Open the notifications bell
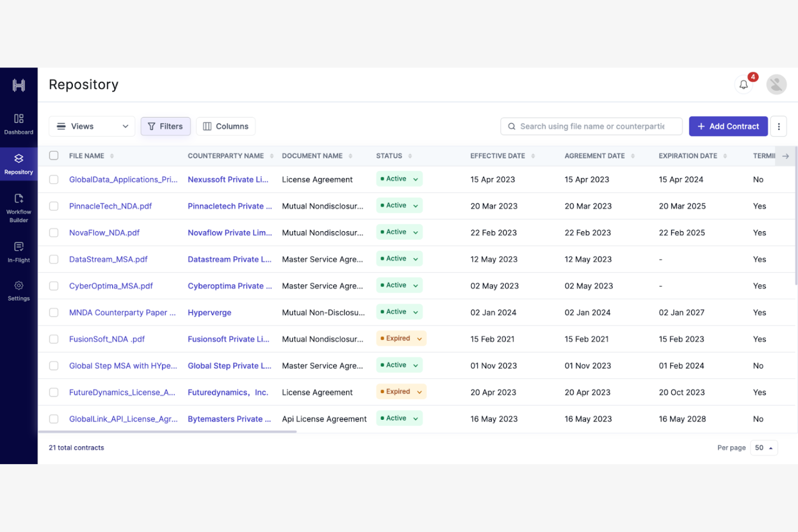798x532 pixels. 744,85
